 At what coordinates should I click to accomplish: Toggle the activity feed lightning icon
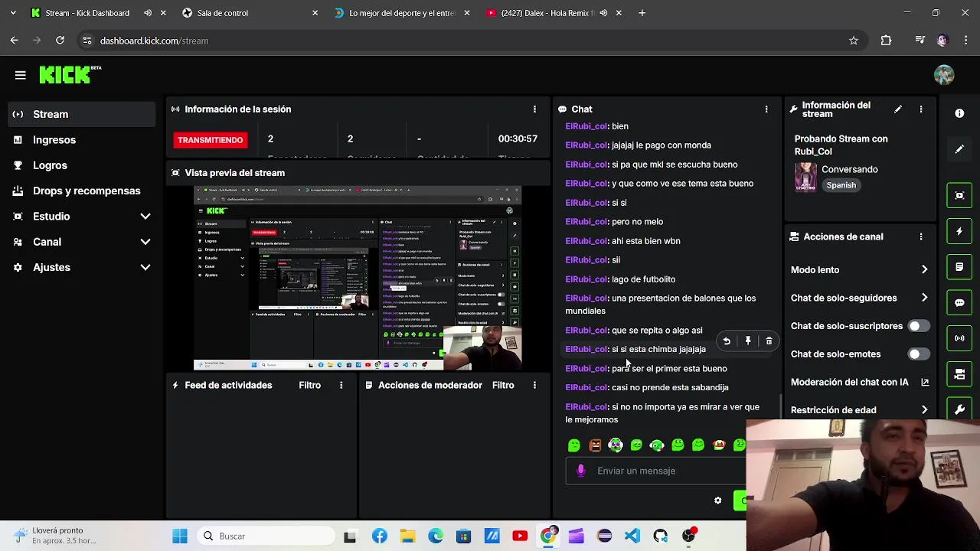[959, 231]
